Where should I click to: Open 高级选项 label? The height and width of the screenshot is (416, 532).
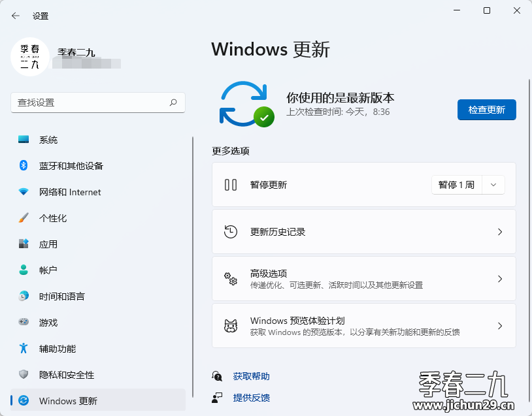pos(269,273)
